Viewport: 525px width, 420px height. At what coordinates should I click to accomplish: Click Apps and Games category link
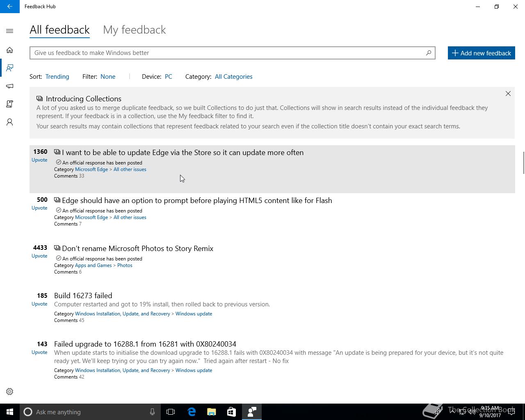click(94, 265)
